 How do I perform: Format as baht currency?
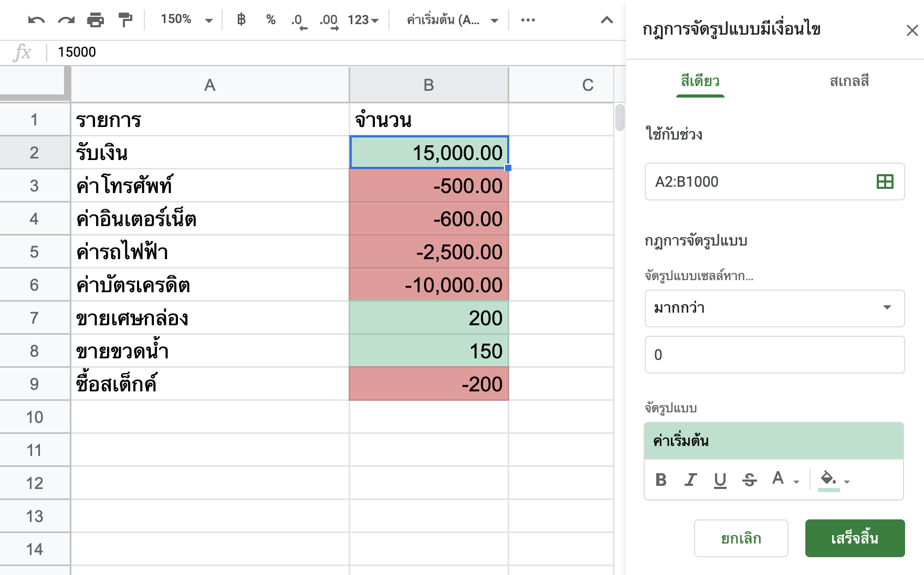(241, 20)
